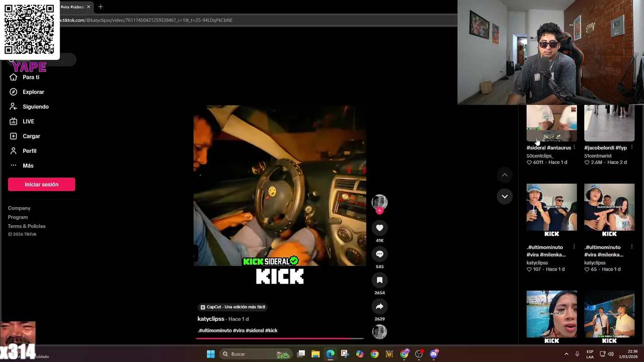Open katyclipss video thumbnail with 107 likes
The width and height of the screenshot is (644, 362).
(551, 210)
